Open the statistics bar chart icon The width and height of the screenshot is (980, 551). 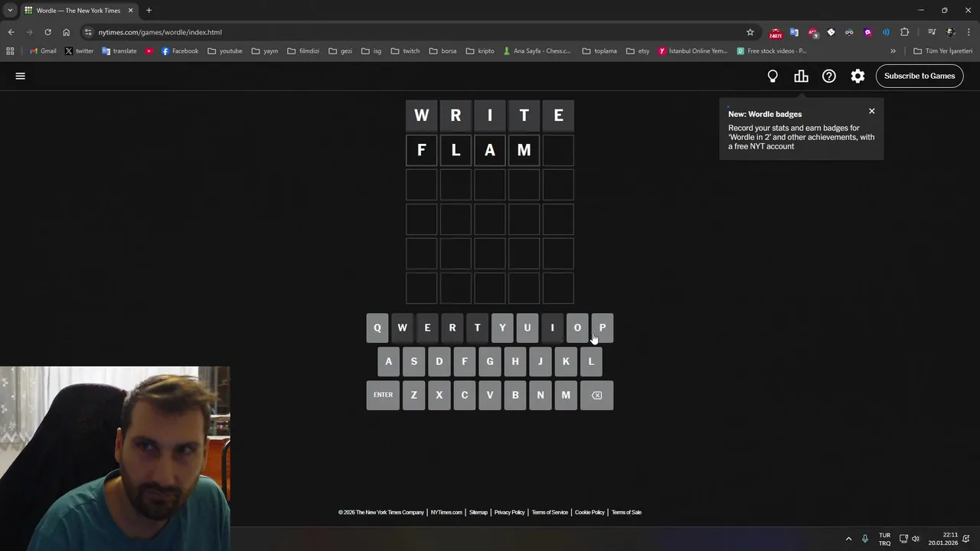click(801, 76)
